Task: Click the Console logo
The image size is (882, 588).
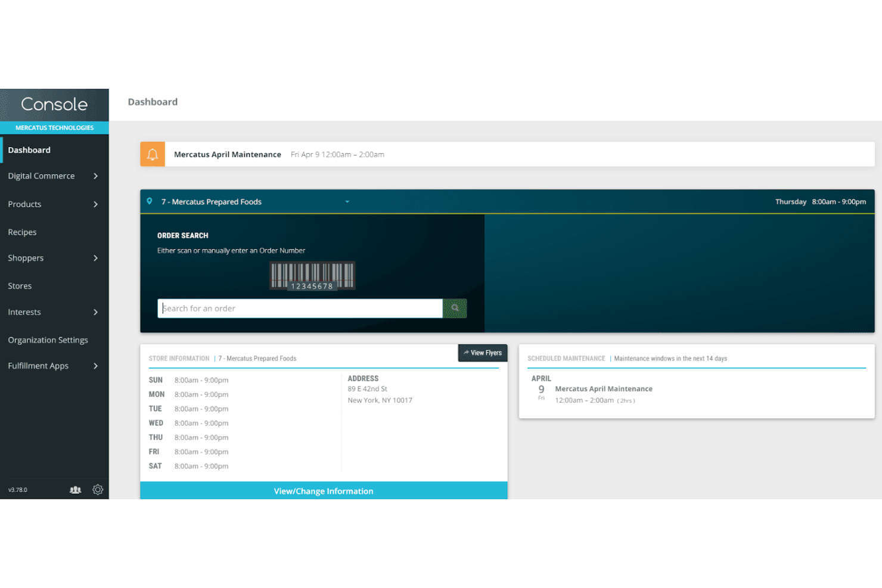Action: pyautogui.click(x=54, y=104)
